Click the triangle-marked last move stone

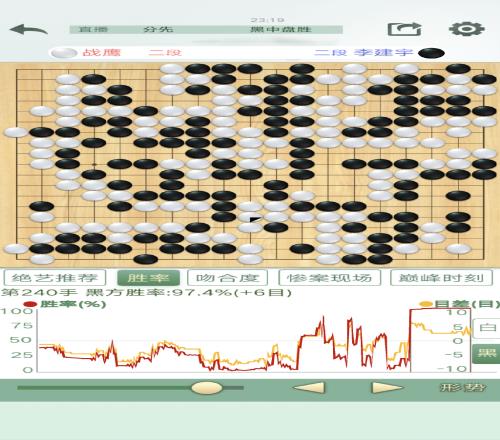(250, 217)
